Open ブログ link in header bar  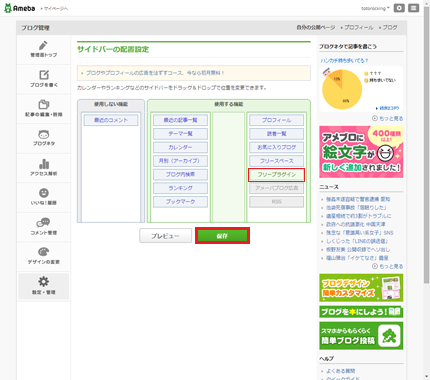(x=390, y=27)
